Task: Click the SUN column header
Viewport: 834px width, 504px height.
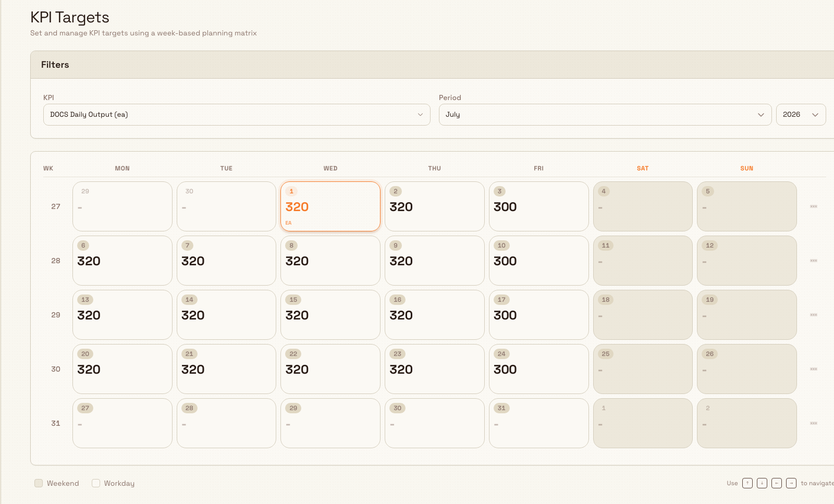Action: pos(747,168)
